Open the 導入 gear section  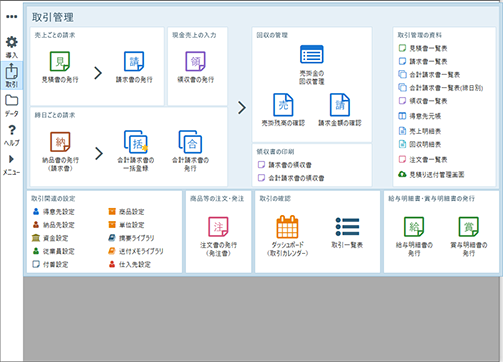click(12, 47)
